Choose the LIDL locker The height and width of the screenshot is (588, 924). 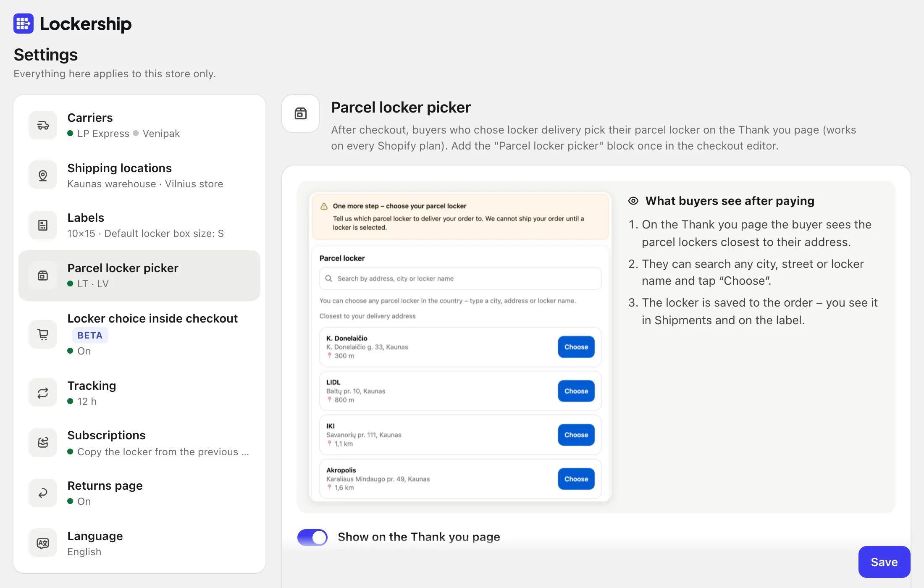(576, 391)
